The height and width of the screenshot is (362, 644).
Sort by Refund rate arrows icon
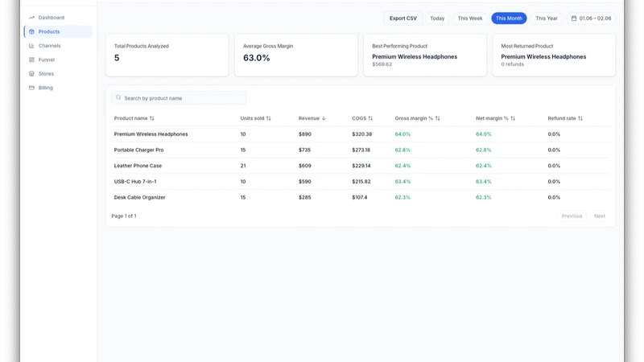(x=580, y=118)
